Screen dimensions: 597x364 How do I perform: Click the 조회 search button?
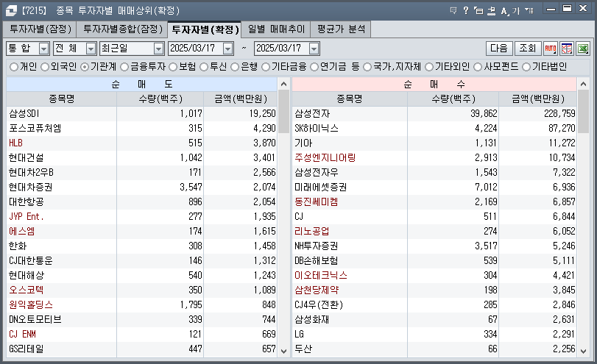(x=528, y=49)
